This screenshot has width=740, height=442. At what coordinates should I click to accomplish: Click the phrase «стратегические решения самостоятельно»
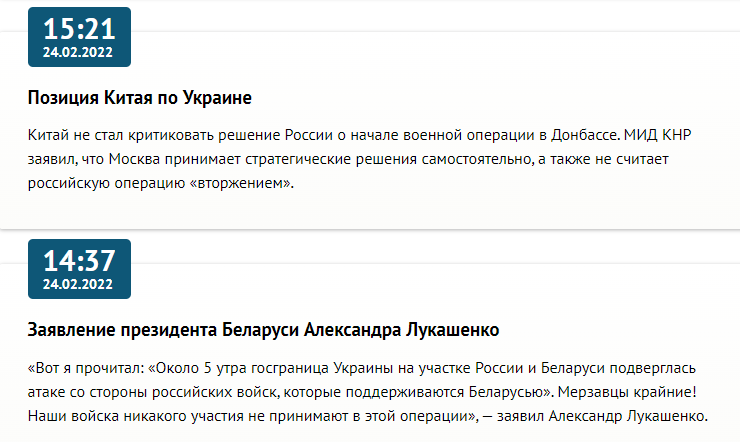[x=346, y=160]
